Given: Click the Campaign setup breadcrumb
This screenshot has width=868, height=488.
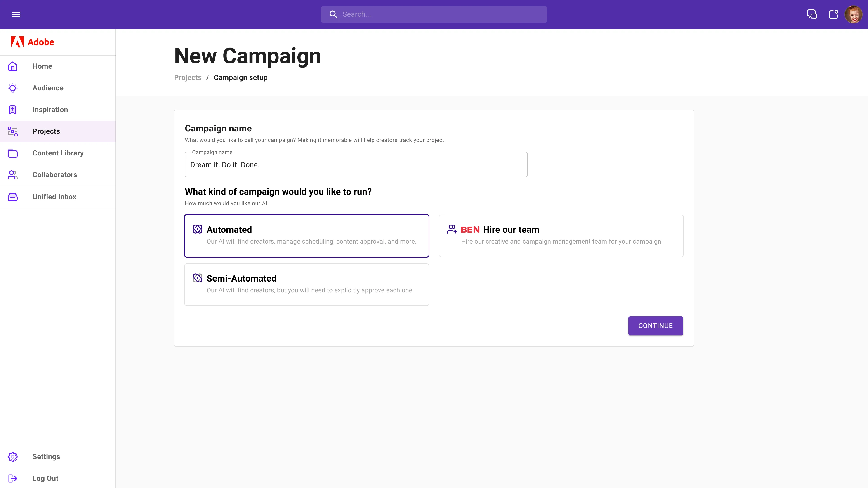Looking at the screenshot, I should (x=241, y=77).
